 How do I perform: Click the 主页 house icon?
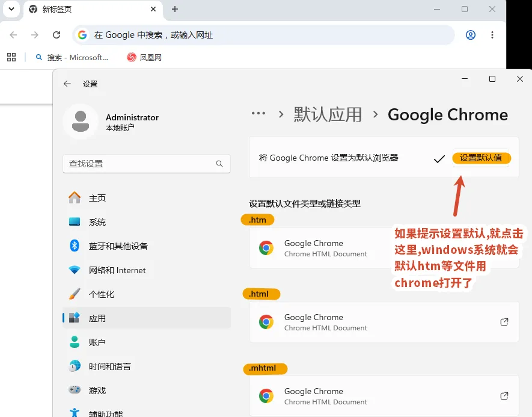(x=75, y=197)
